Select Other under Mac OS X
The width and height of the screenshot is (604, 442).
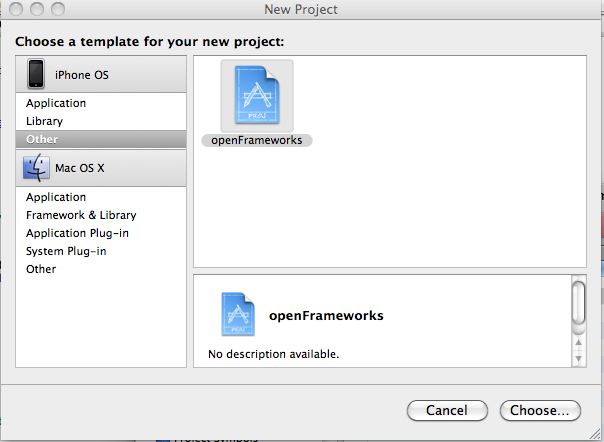coord(101,269)
